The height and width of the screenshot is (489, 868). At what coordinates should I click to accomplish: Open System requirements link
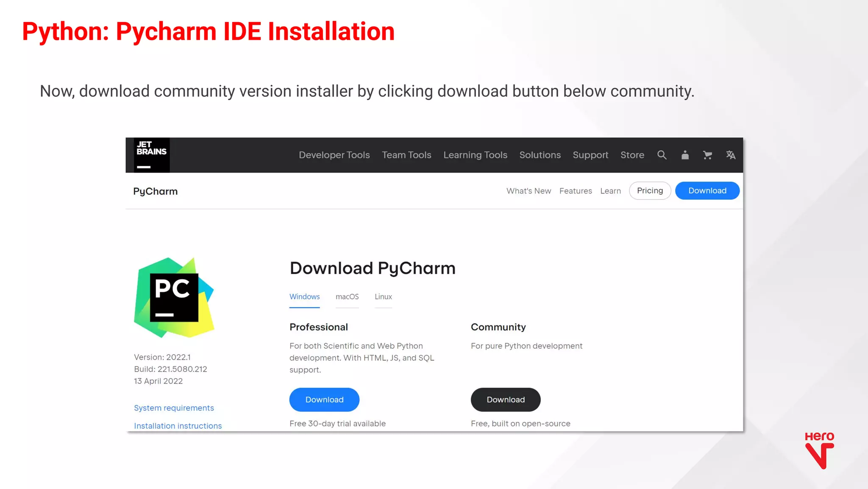coord(174,408)
